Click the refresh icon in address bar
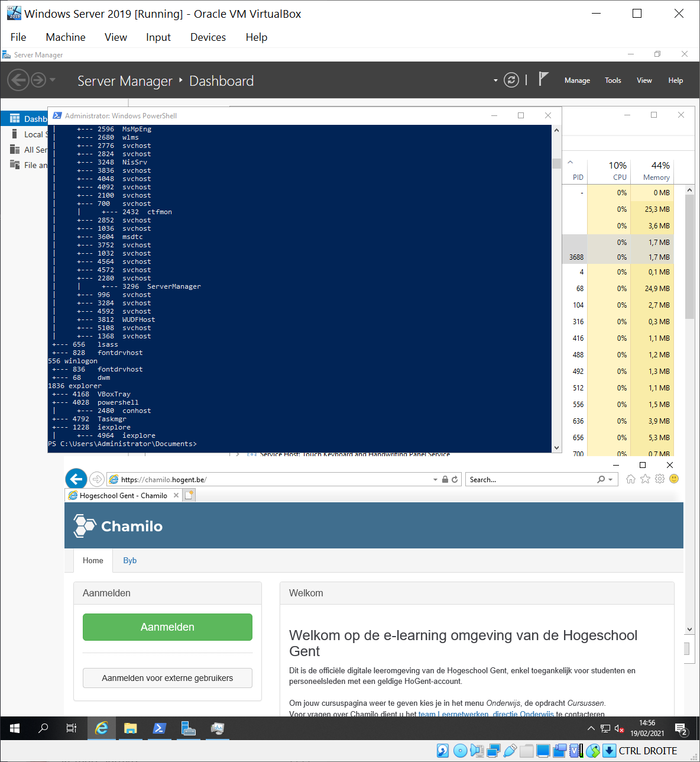The height and width of the screenshot is (762, 700). [455, 480]
